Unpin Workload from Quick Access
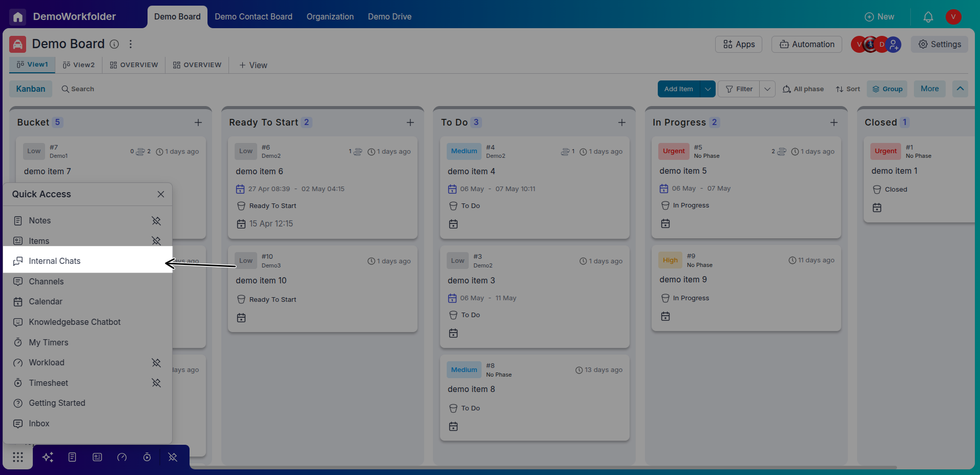Viewport: 980px width, 475px height. [x=156, y=363]
